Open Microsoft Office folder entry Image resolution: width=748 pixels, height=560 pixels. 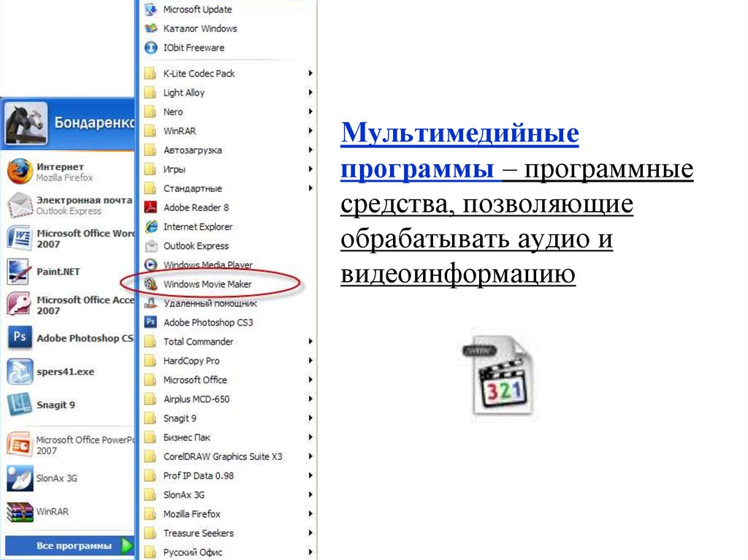click(x=229, y=380)
